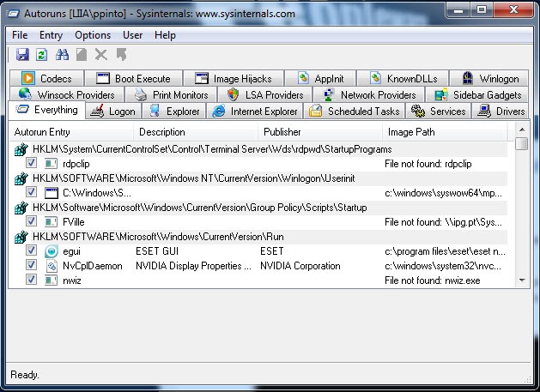Open the File menu
The height and width of the screenshot is (392, 540).
tap(20, 35)
